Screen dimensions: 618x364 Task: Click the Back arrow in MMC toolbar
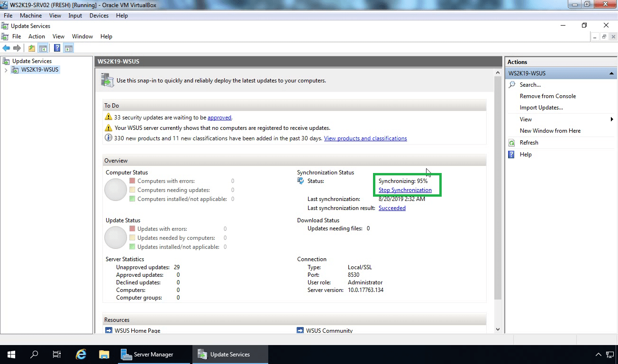point(6,48)
